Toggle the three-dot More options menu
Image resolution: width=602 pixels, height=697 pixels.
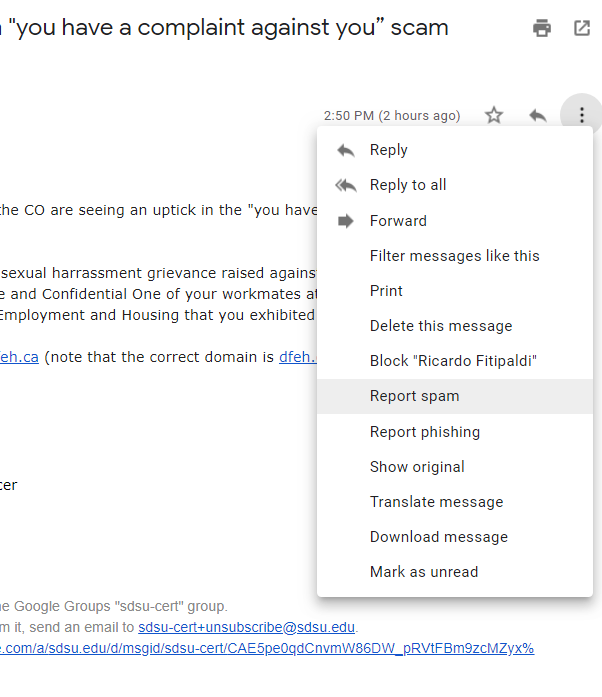coord(582,115)
